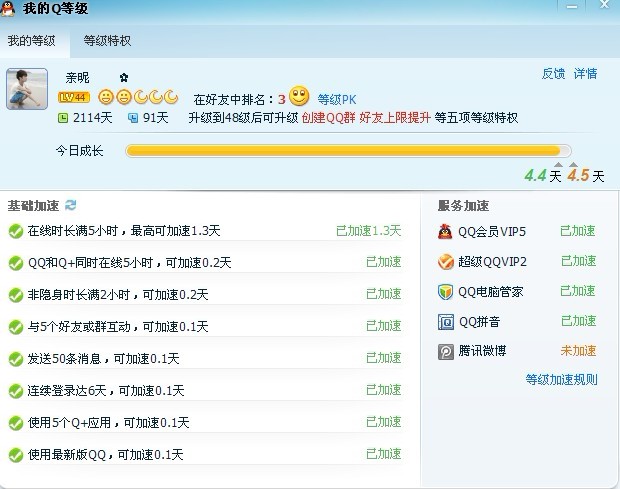This screenshot has width=620, height=489.
Task: Click text 使用最新版QQ，可加速0.1天
Action: tap(106, 455)
